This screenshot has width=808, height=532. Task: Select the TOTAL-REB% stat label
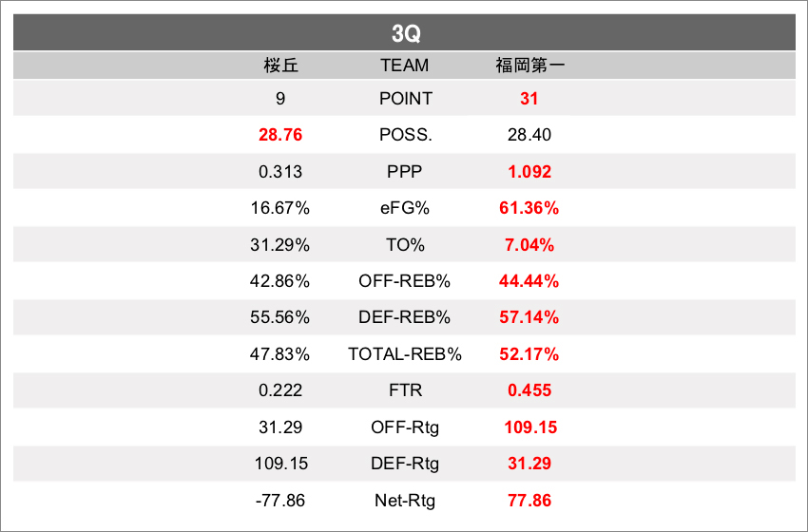tap(405, 354)
